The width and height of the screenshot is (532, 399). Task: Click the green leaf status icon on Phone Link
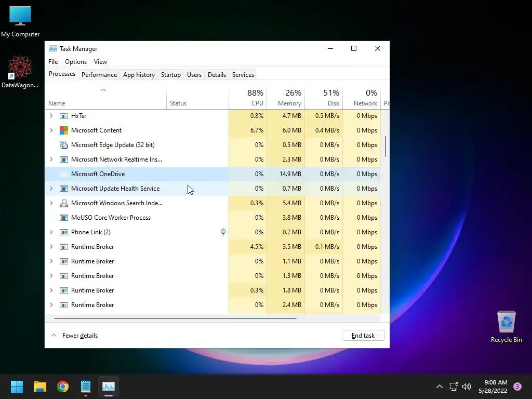(x=223, y=232)
